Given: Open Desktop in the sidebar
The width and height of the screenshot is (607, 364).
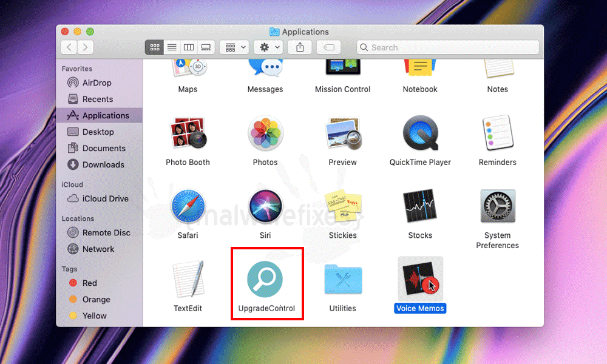Looking at the screenshot, I should [99, 132].
